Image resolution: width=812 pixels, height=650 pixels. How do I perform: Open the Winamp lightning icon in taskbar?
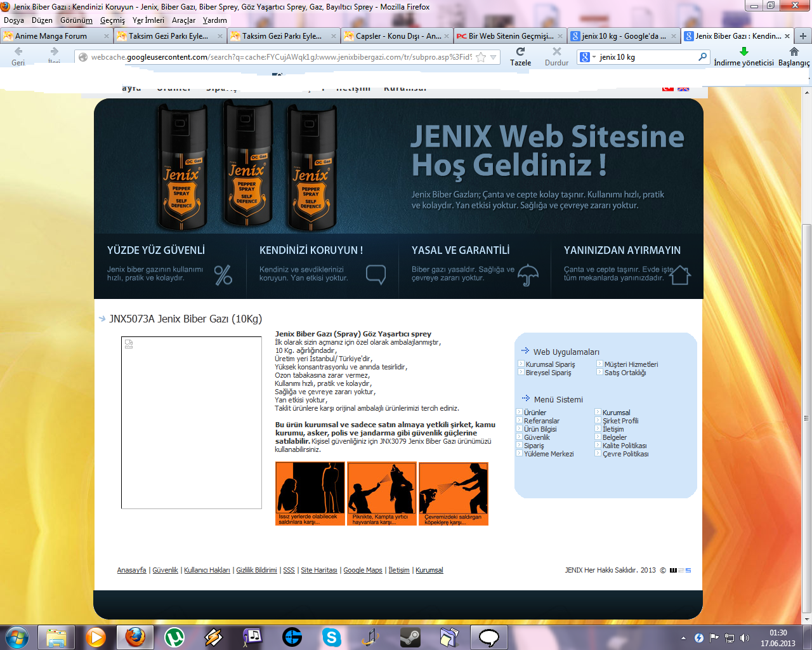pyautogui.click(x=214, y=637)
